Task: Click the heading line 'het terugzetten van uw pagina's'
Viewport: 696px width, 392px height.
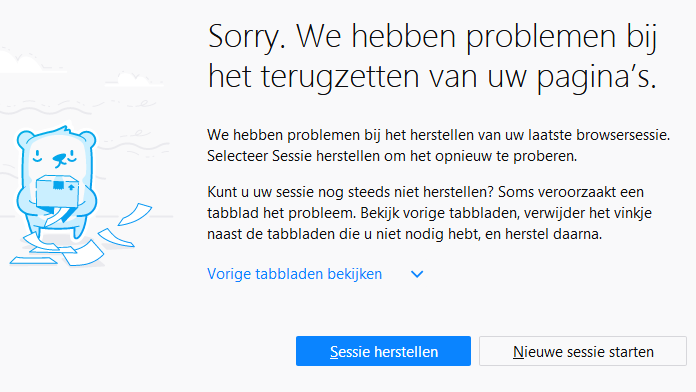Action: (x=432, y=77)
